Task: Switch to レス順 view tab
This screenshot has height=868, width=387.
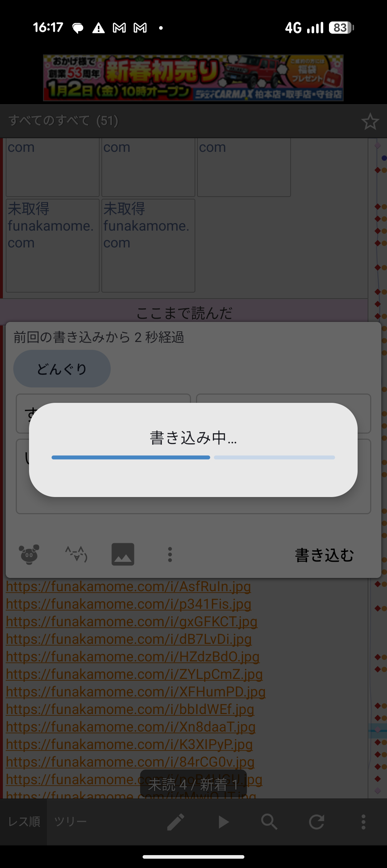Action: (x=24, y=822)
